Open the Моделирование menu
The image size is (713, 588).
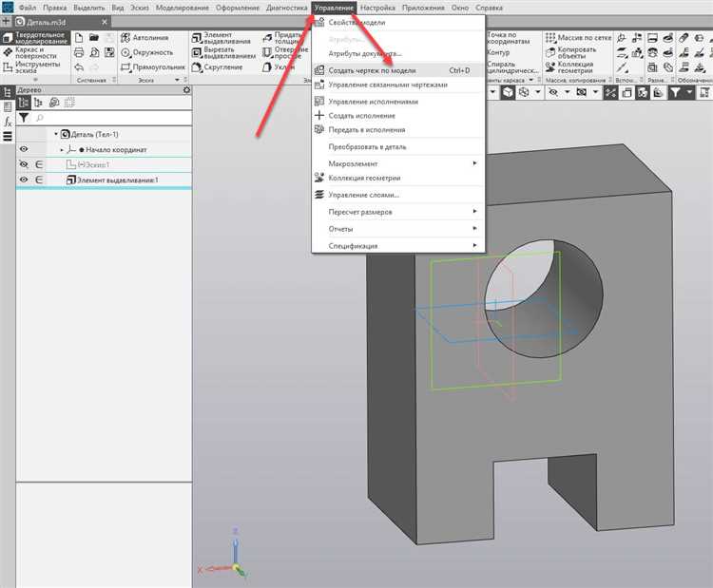coord(183,8)
